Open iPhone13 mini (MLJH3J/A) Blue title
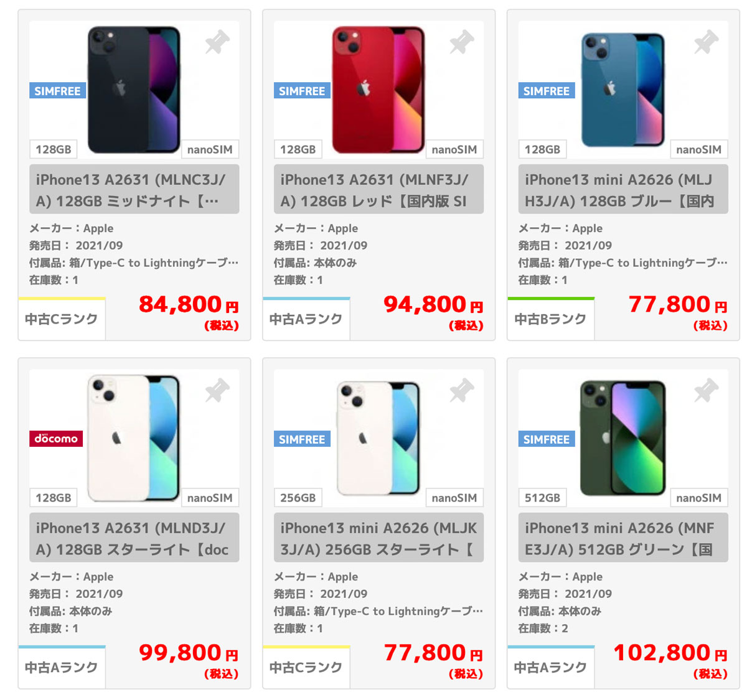 tap(623, 190)
